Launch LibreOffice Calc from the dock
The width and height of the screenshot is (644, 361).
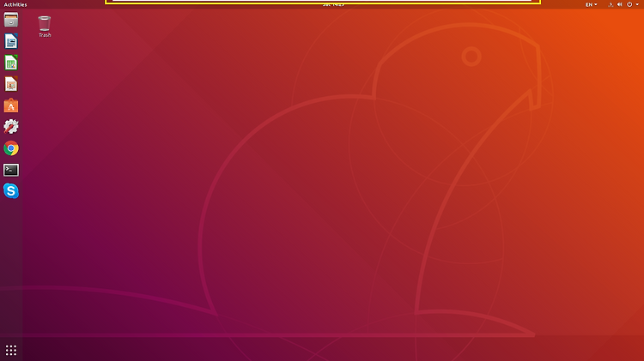[11, 63]
